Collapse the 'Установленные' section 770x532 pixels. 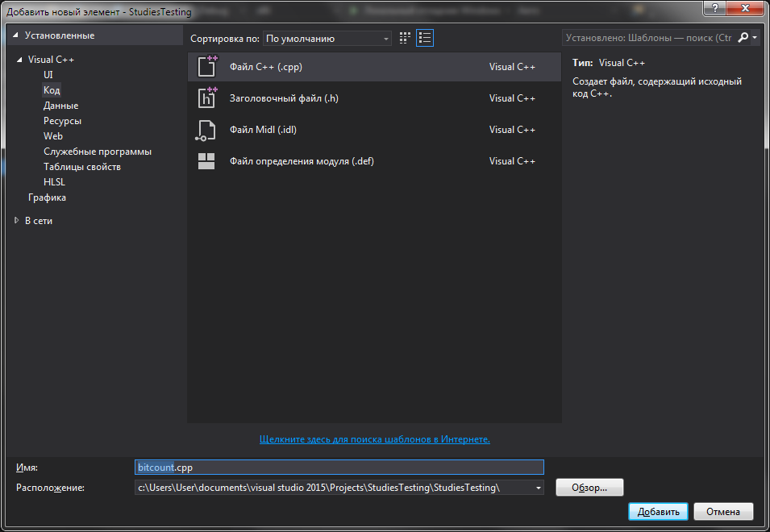click(x=15, y=35)
